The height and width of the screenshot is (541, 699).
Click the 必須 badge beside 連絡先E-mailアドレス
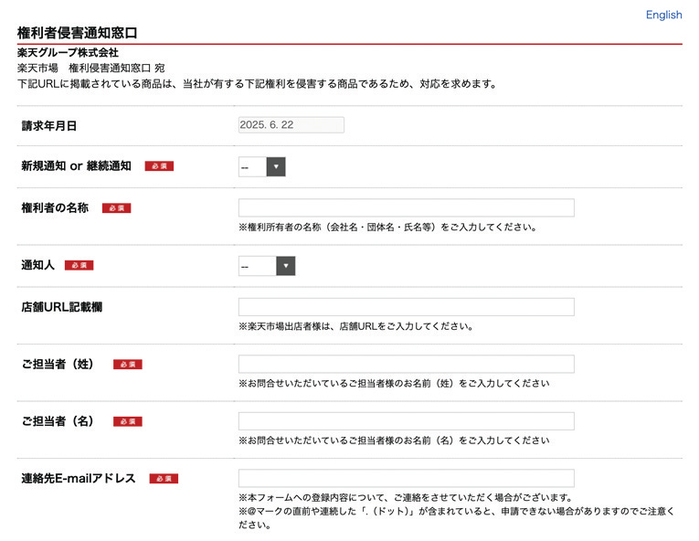coord(164,479)
